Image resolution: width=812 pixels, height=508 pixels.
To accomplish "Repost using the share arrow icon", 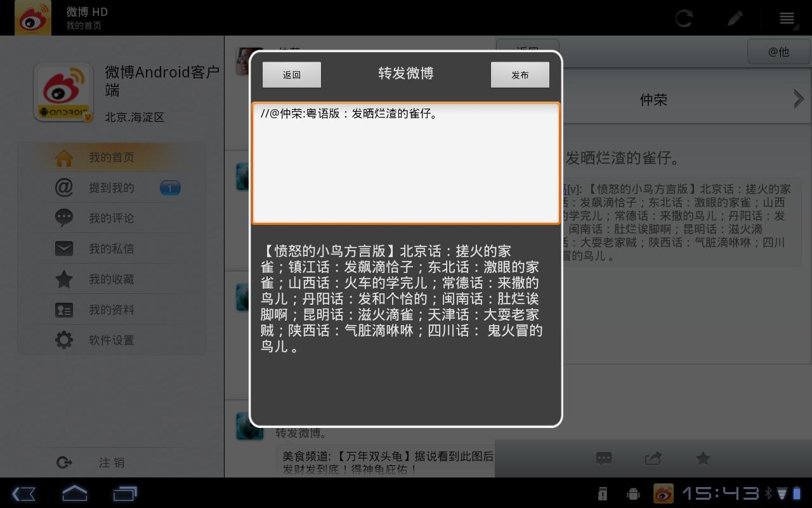I will [653, 458].
